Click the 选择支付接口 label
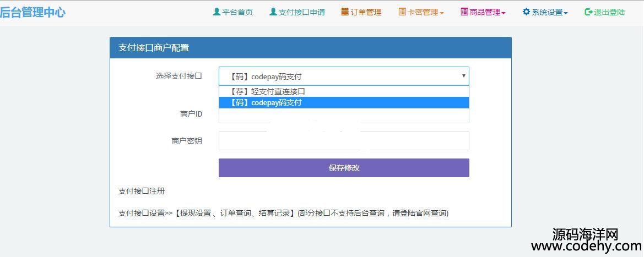The width and height of the screenshot is (644, 257). [178, 76]
